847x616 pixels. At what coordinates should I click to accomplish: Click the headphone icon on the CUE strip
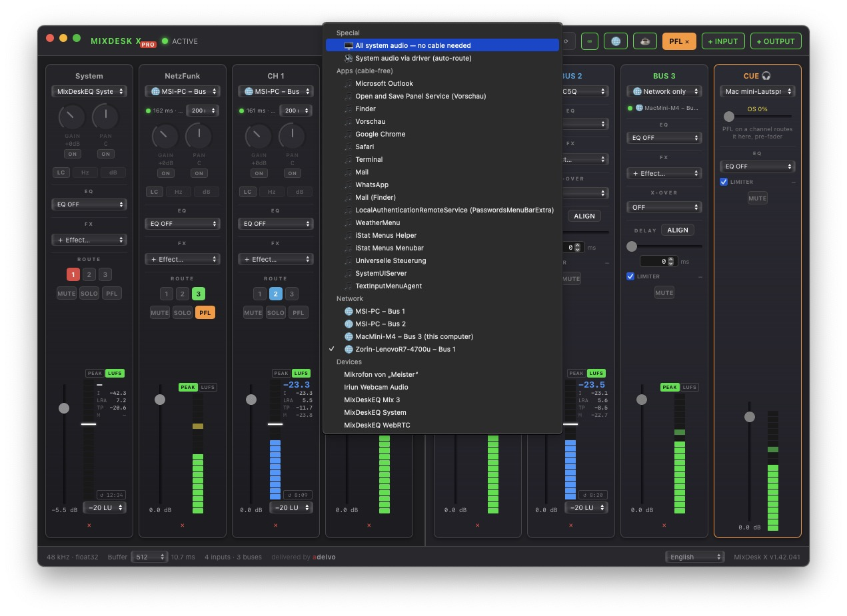tap(766, 76)
